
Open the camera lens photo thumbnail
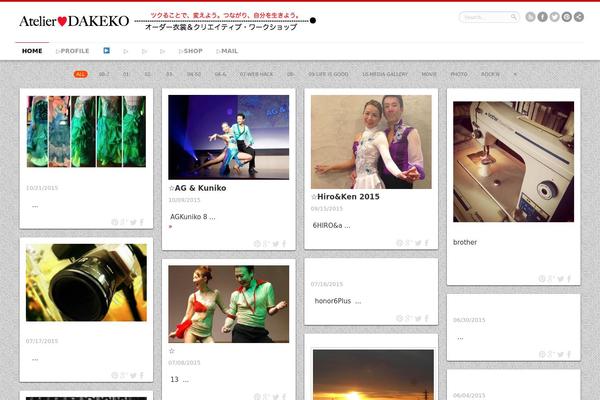pos(86,282)
